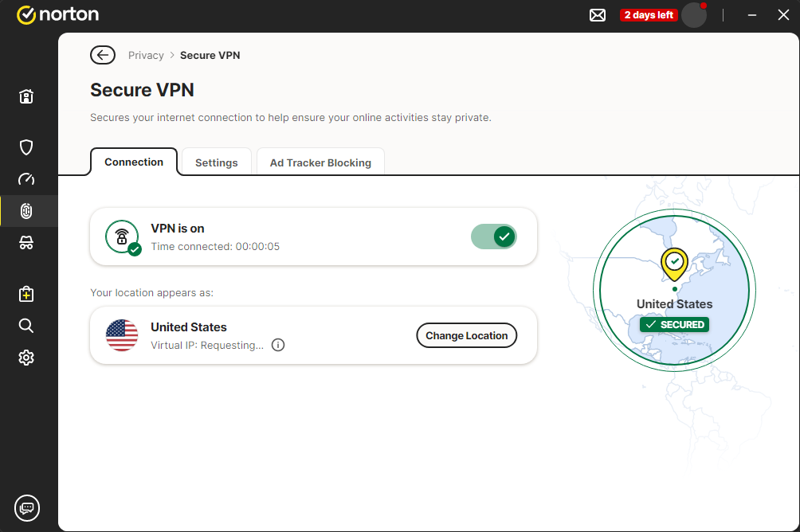Image resolution: width=800 pixels, height=532 pixels.
Task: Click the Secure VPN breadcrumb text
Action: (210, 55)
